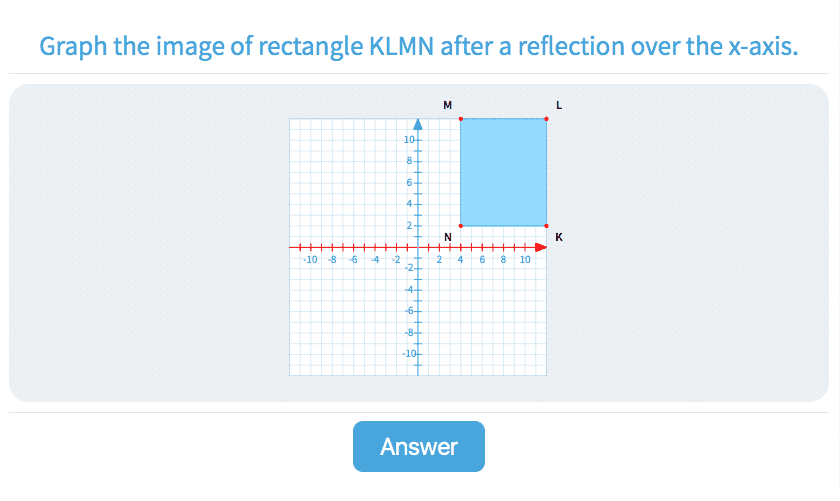840x501 pixels.
Task: Click the 10 label on the x-axis
Action: (525, 259)
